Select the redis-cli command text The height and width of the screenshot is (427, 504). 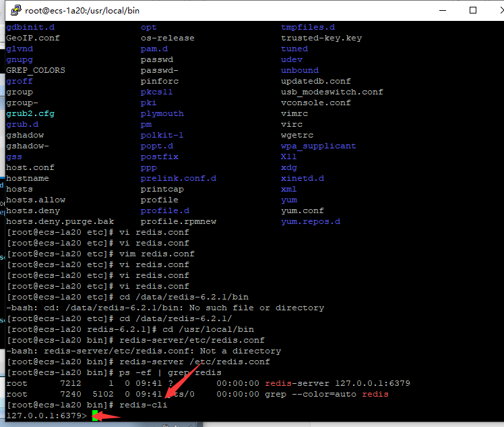(144, 405)
